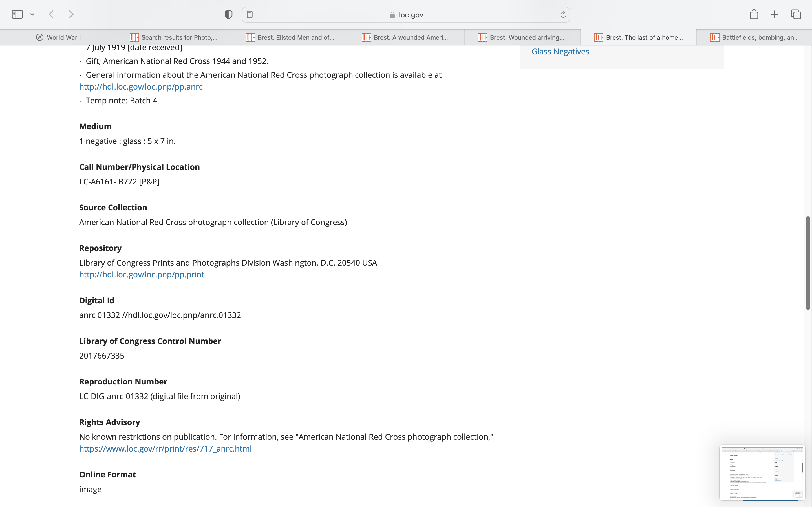This screenshot has height=507, width=812.
Task: Follow the hdl.loc.gov/loc.pnp/pp.print link
Action: [x=142, y=275]
